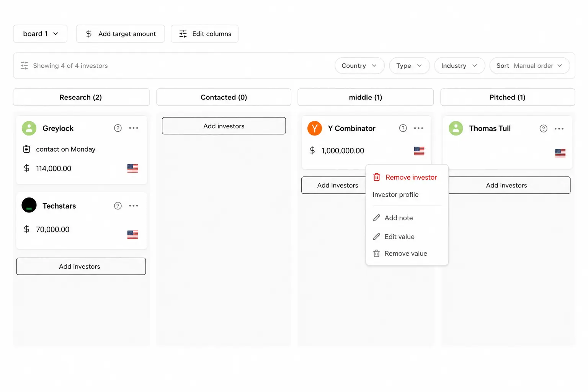Click the filter sliders icon beside Showing investors
This screenshot has height=392, width=588.
24,65
